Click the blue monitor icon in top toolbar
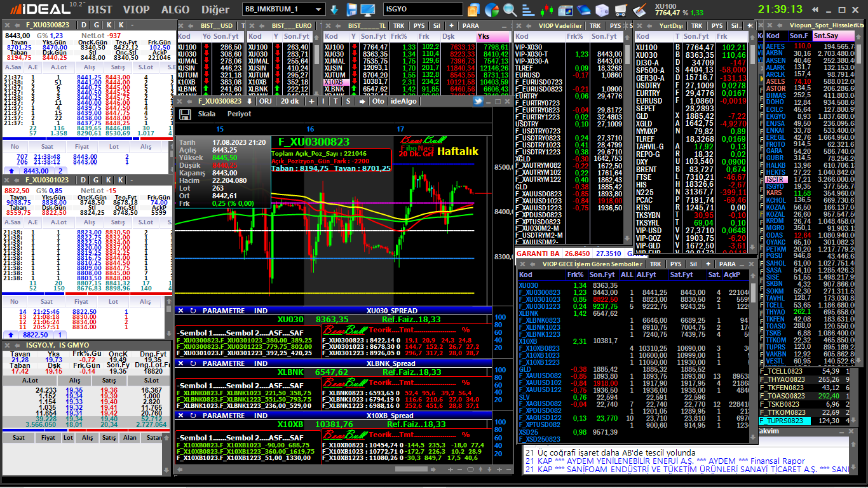The image size is (868, 488). [368, 10]
